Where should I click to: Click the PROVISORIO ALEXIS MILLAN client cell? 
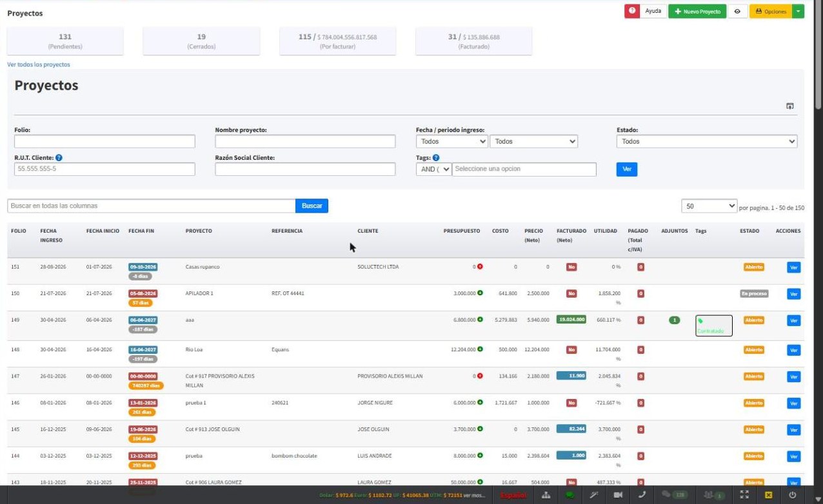[390, 376]
